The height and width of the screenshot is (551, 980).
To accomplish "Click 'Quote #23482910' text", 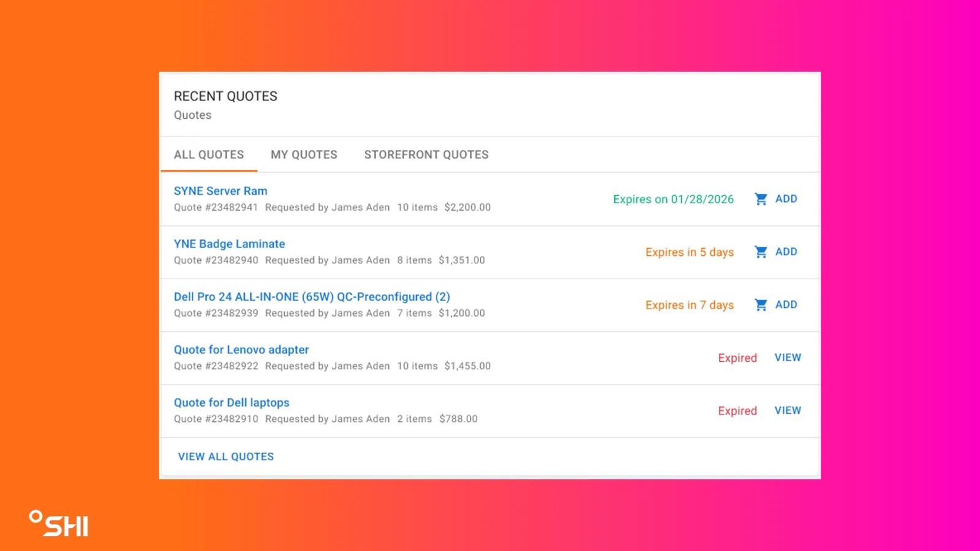I will click(216, 419).
